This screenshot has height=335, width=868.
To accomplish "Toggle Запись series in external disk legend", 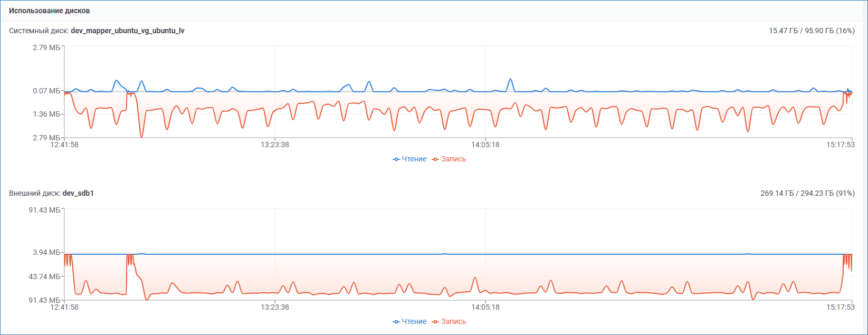I will point(449,321).
